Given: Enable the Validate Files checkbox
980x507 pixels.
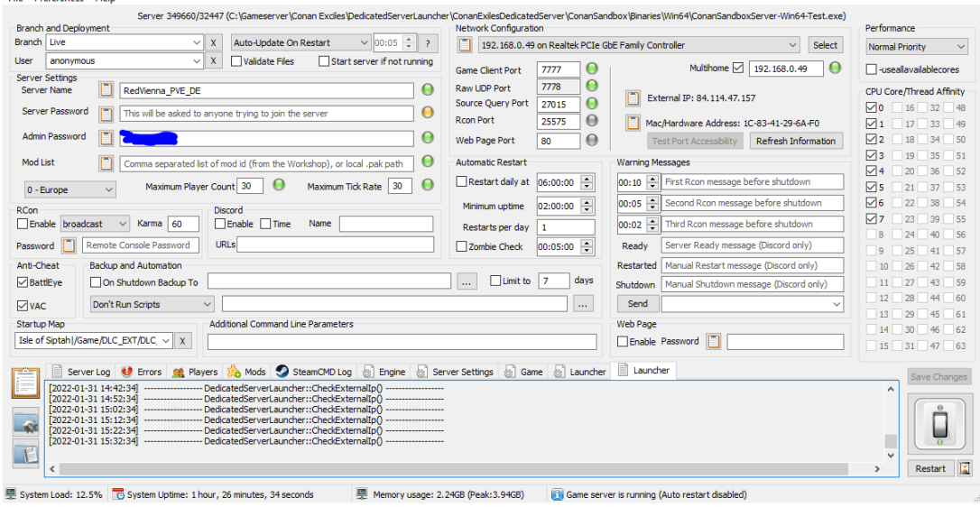Looking at the screenshot, I should tap(236, 61).
